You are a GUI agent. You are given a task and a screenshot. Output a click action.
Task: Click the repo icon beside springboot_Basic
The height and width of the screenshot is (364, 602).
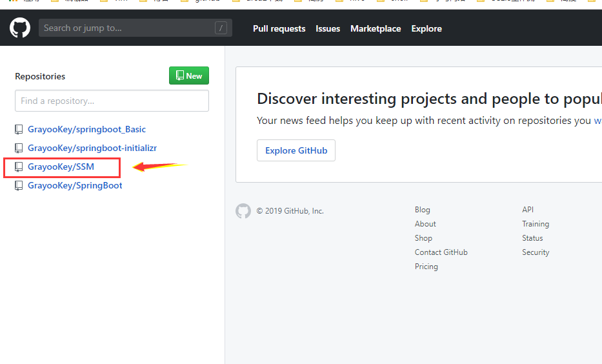click(x=19, y=130)
